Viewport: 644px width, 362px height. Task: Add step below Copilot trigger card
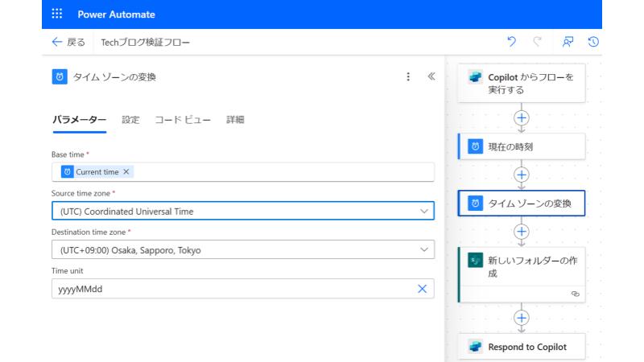tap(522, 118)
